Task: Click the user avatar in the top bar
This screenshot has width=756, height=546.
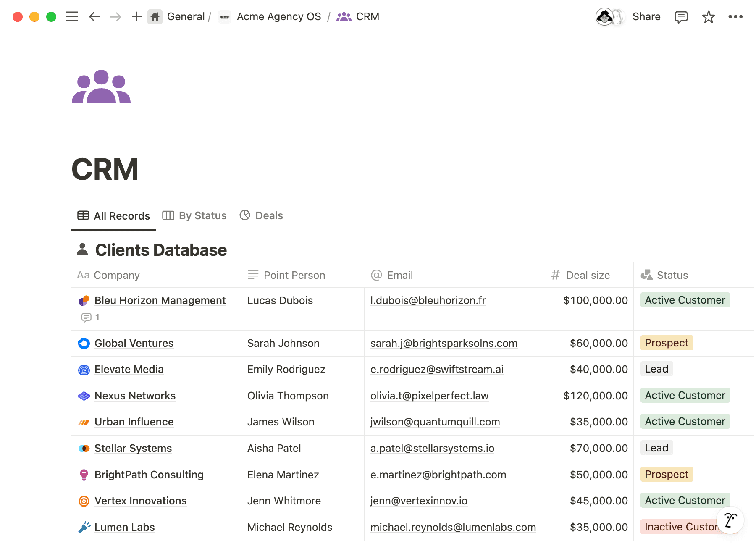Action: click(x=605, y=17)
